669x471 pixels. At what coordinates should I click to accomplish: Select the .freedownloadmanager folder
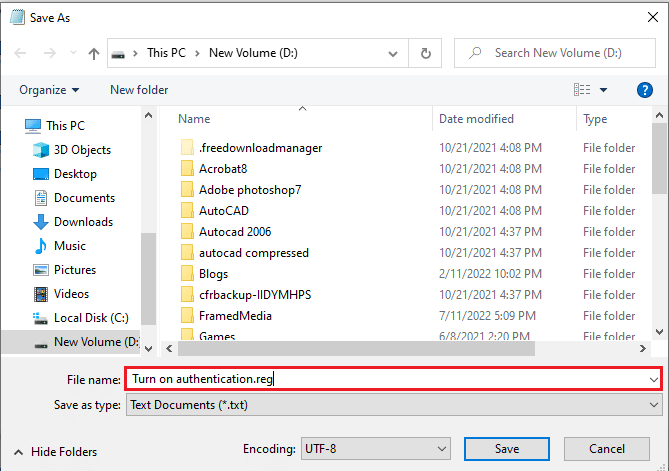(x=260, y=148)
